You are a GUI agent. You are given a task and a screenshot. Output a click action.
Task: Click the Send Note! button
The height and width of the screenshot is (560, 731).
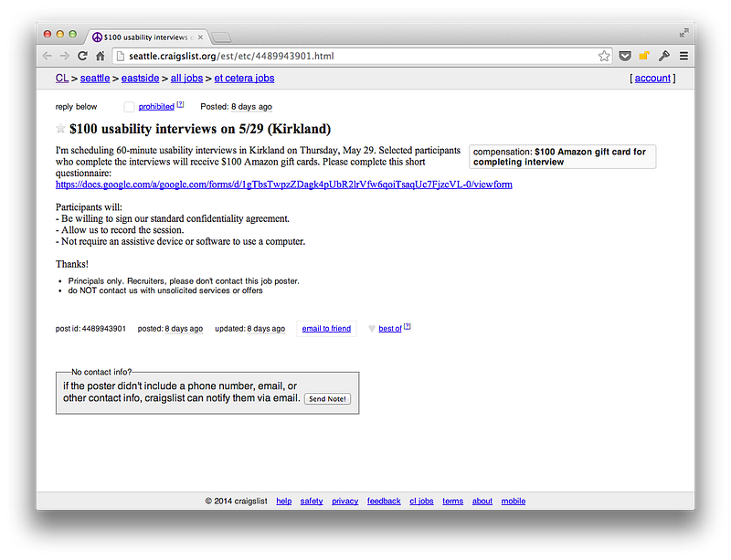pos(327,399)
